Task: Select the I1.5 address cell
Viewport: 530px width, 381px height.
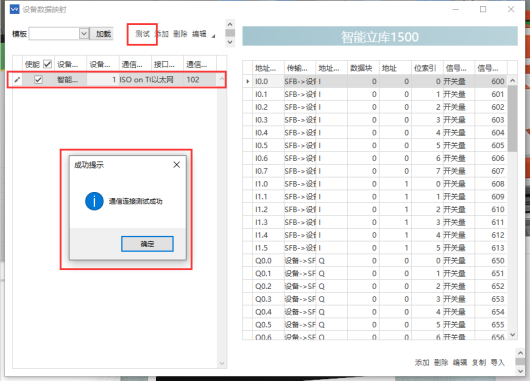Action: point(268,248)
